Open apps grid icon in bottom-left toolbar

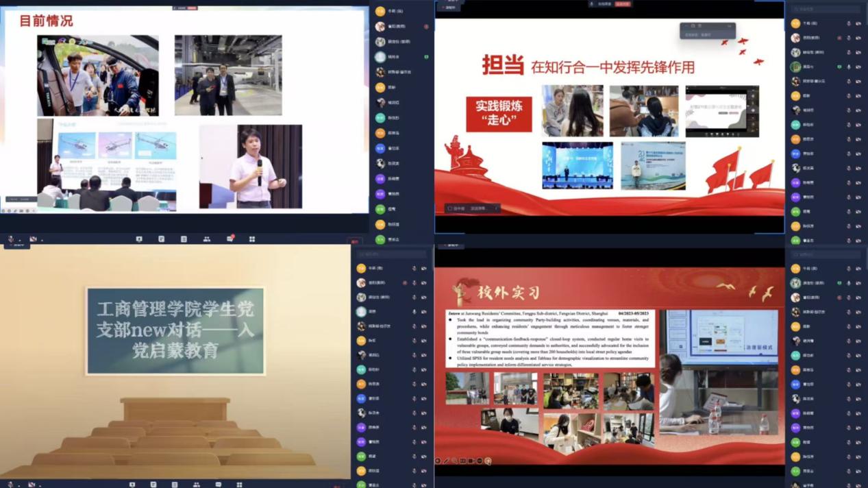coord(239,485)
